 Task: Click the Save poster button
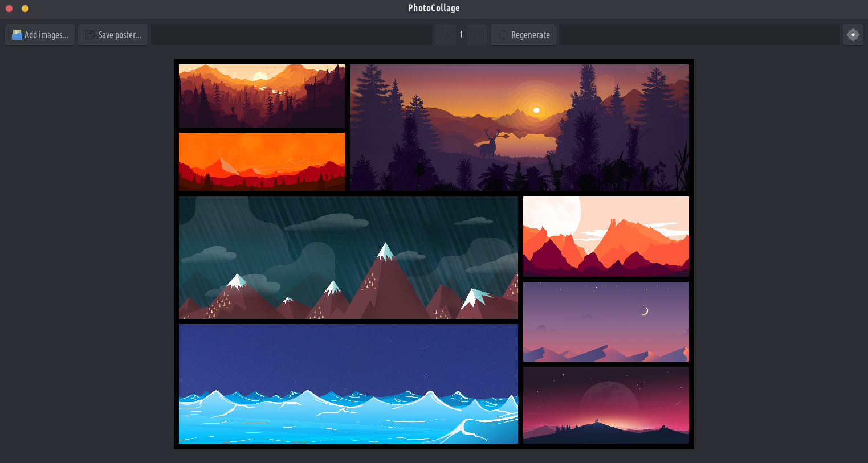point(113,35)
